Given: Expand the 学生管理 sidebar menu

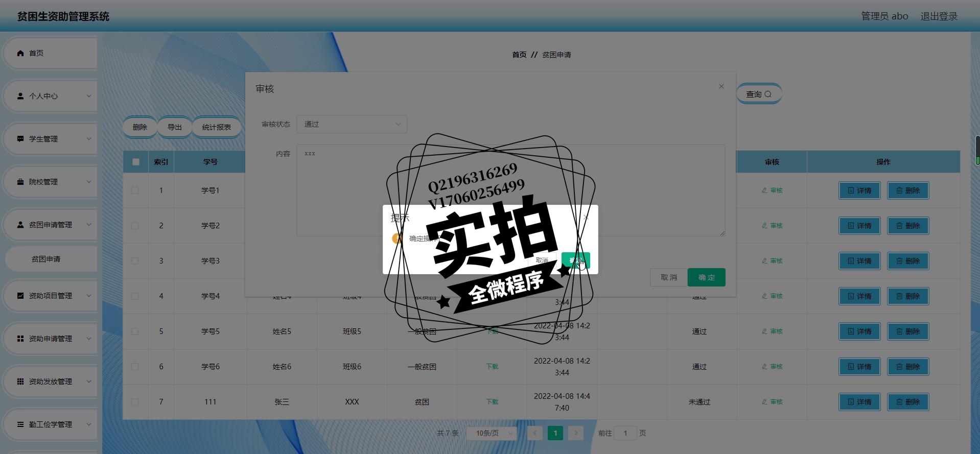Looking at the screenshot, I should pyautogui.click(x=51, y=139).
